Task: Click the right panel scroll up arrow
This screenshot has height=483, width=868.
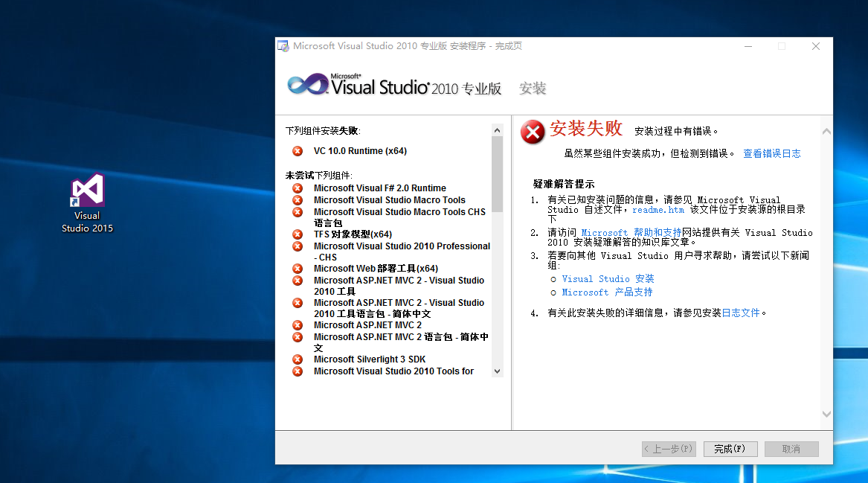Action: pyautogui.click(x=826, y=131)
